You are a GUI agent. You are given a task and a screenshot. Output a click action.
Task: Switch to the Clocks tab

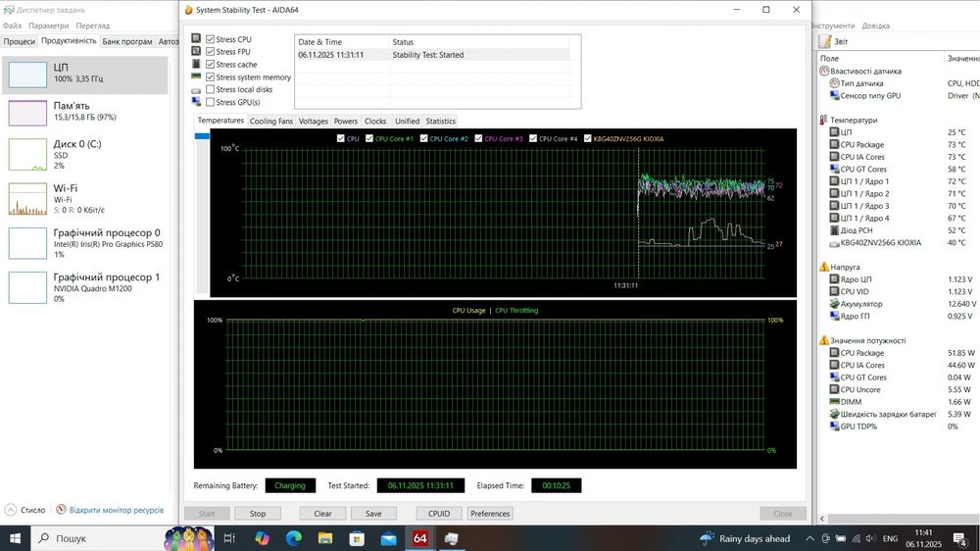375,121
